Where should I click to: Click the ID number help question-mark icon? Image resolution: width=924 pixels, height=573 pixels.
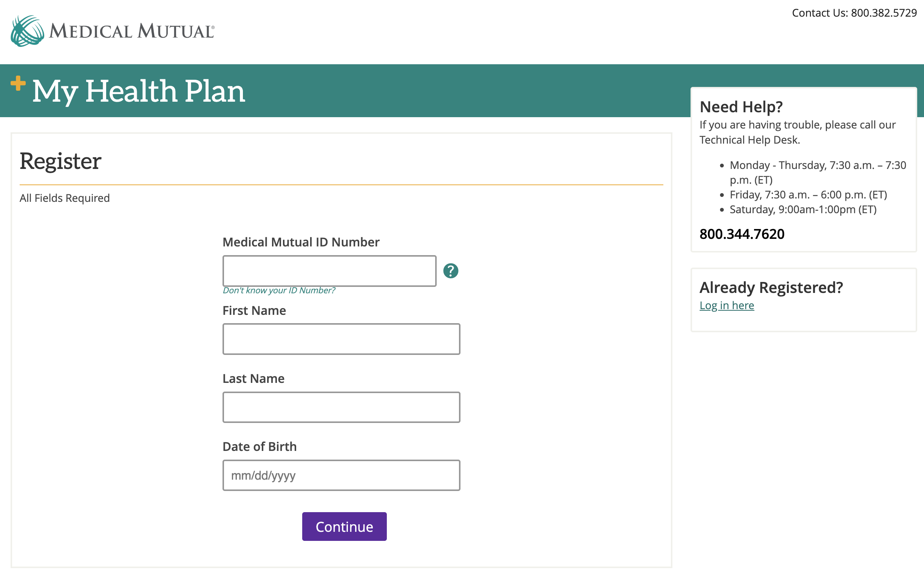451,271
